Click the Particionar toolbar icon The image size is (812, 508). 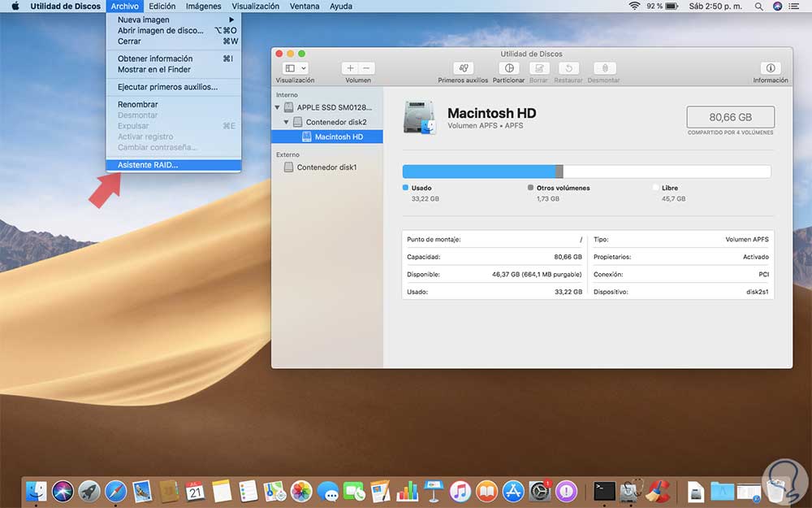[x=508, y=68]
